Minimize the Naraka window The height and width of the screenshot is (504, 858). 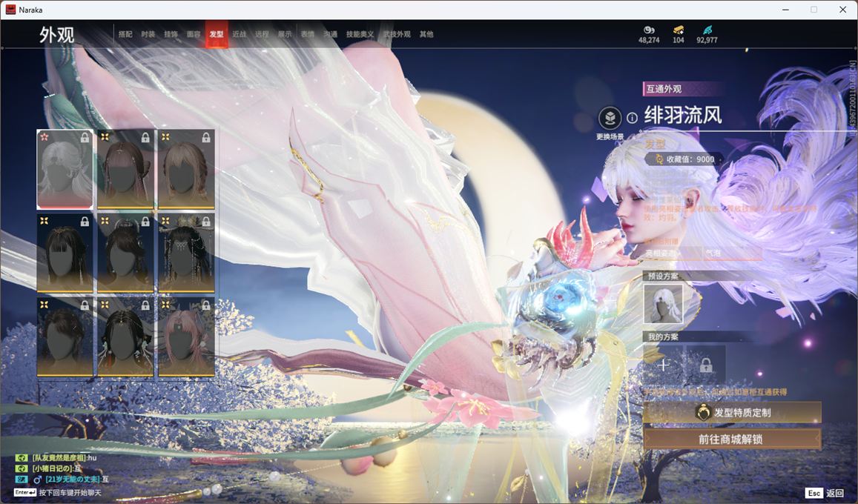click(786, 10)
